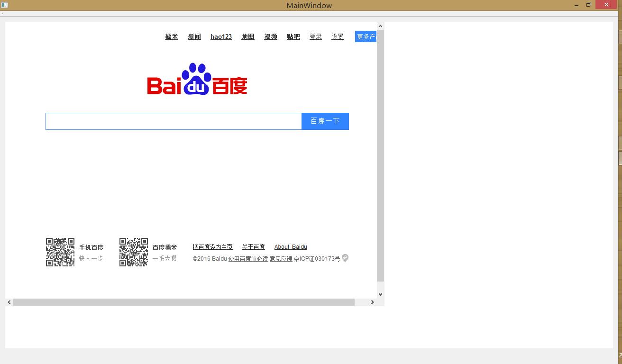Open the About Baidu link
This screenshot has width=622, height=364.
coord(291,247)
